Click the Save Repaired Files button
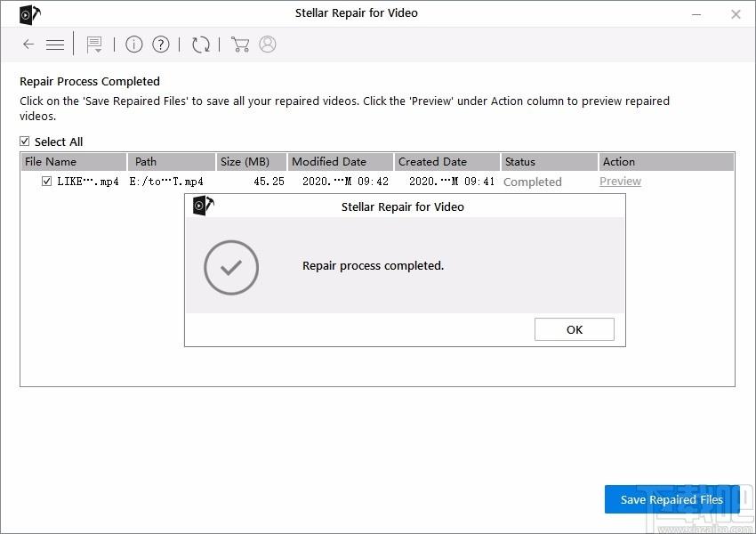 pyautogui.click(x=672, y=499)
